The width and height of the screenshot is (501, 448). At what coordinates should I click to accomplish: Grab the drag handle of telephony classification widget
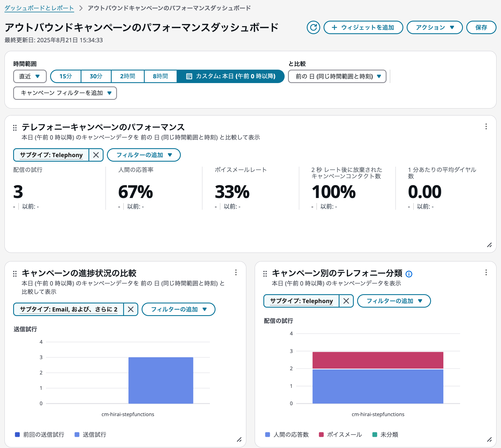coord(265,274)
